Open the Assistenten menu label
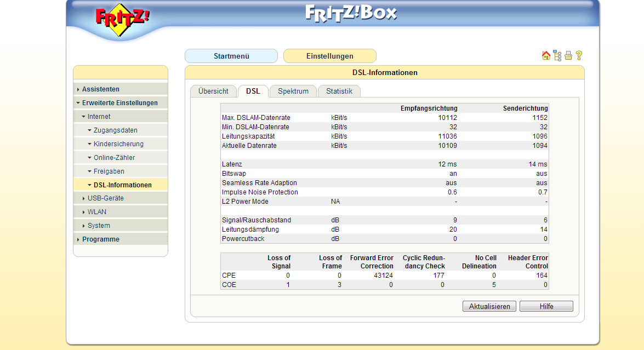The width and height of the screenshot is (644, 350). click(x=101, y=89)
